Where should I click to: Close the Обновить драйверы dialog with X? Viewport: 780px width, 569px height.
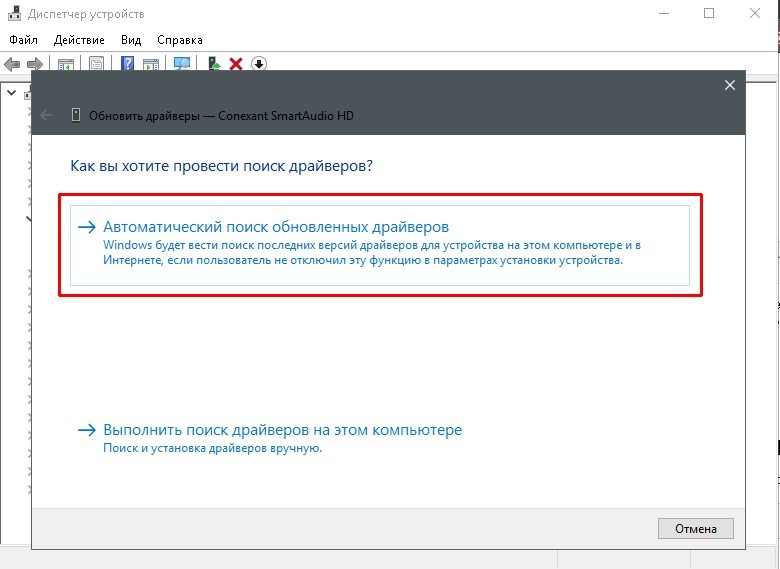coord(730,85)
